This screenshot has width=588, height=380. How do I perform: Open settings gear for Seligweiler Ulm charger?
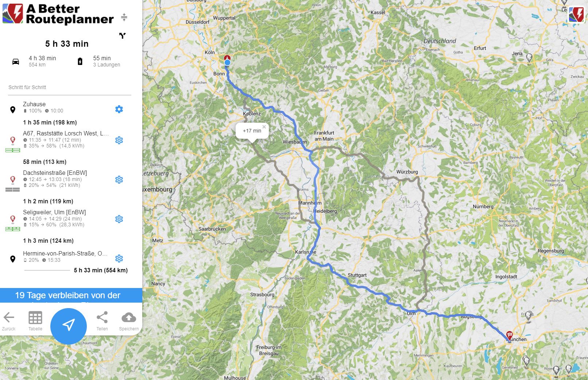tap(119, 219)
